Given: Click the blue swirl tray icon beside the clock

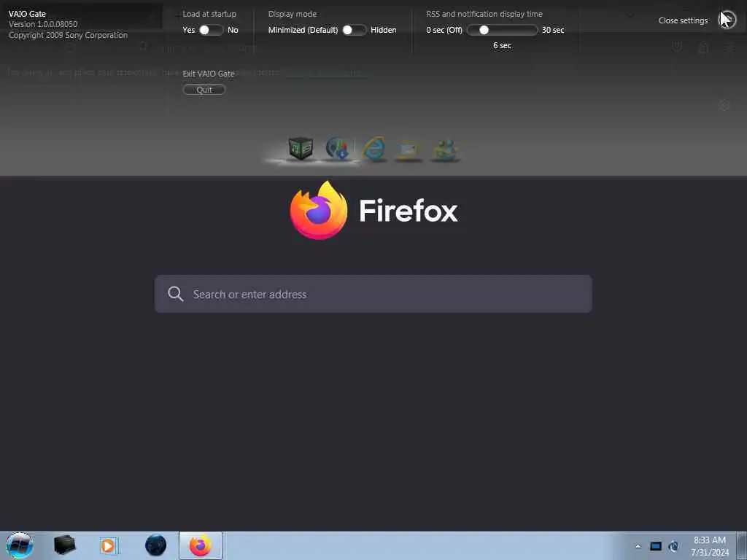Looking at the screenshot, I should (673, 546).
